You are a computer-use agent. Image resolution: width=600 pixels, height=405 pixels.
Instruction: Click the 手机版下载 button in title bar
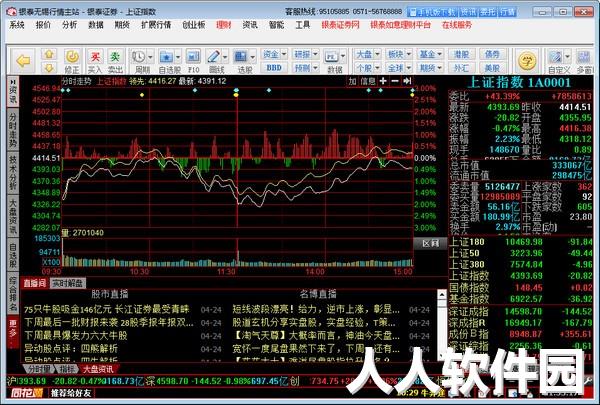[432, 12]
